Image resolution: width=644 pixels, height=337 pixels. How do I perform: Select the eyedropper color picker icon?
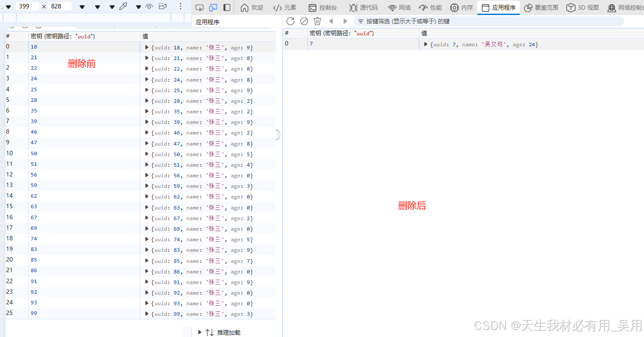tap(122, 7)
